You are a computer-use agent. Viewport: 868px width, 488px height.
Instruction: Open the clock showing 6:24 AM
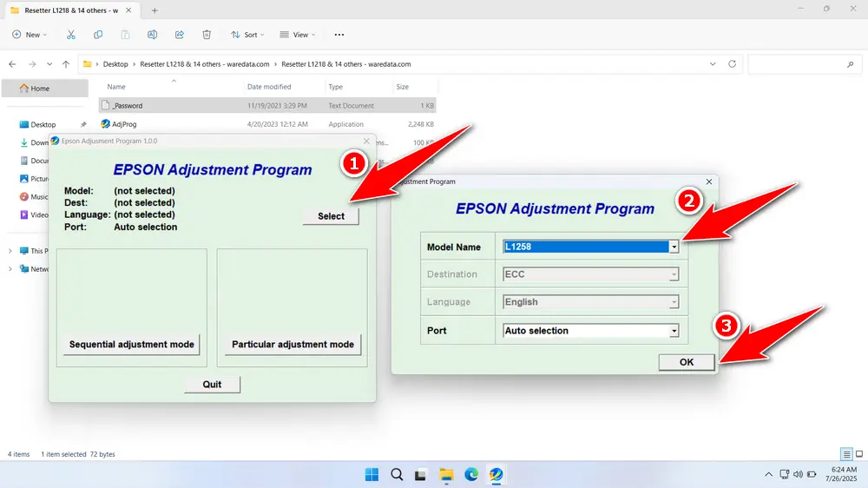coord(841,474)
